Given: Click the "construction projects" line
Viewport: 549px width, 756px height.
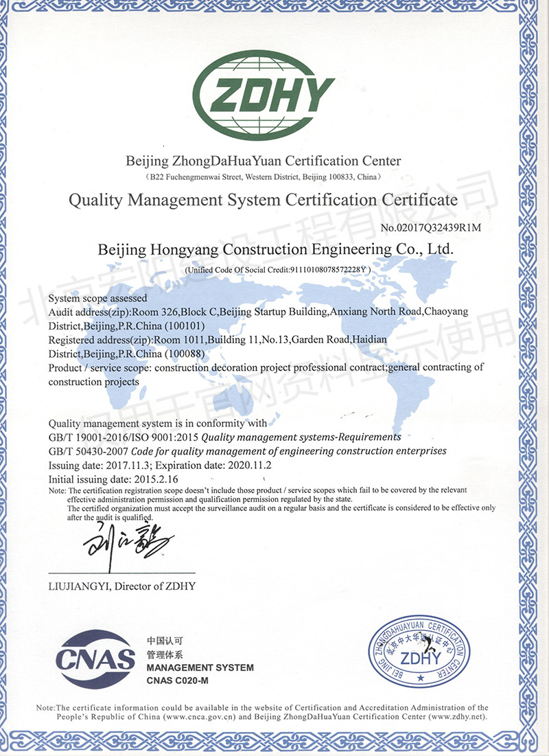Looking at the screenshot, I should click(93, 382).
